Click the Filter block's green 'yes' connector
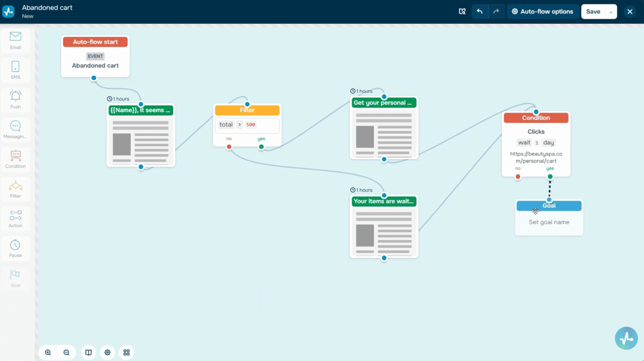The image size is (644, 361). 261,147
